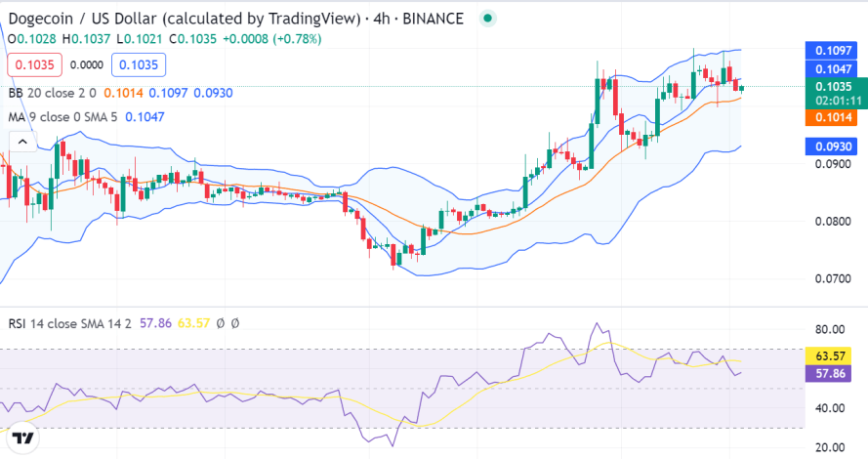The height and width of the screenshot is (459, 868).
Task: Click the 0.0800 price axis label
Action: point(833,222)
